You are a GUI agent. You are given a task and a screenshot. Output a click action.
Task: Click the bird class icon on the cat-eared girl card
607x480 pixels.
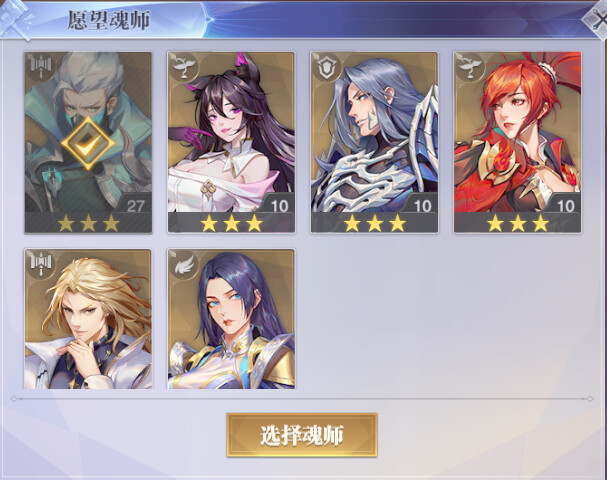(x=183, y=67)
